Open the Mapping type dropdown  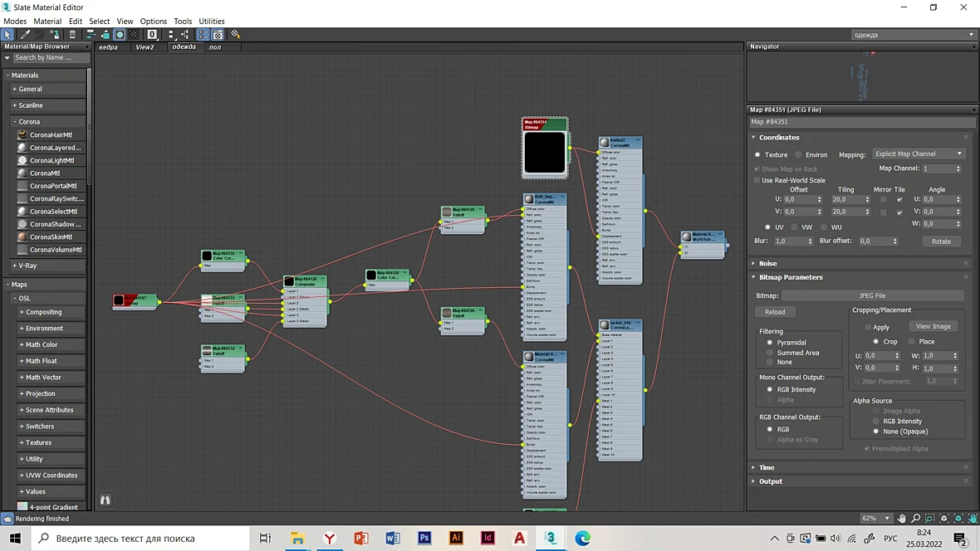coord(918,154)
